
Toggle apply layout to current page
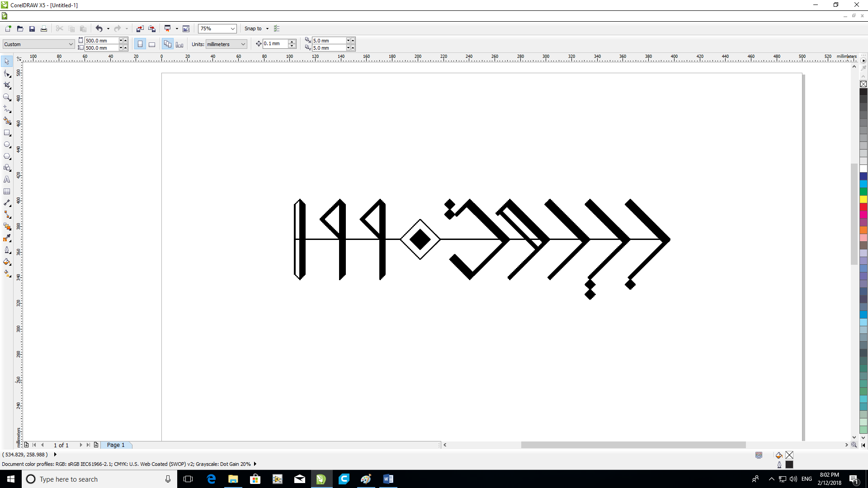pos(179,44)
